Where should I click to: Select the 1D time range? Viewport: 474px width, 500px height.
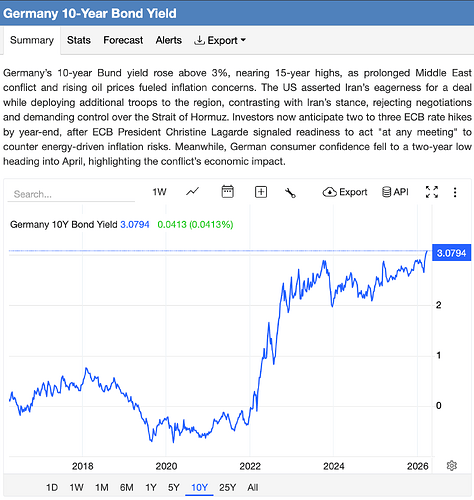52,488
